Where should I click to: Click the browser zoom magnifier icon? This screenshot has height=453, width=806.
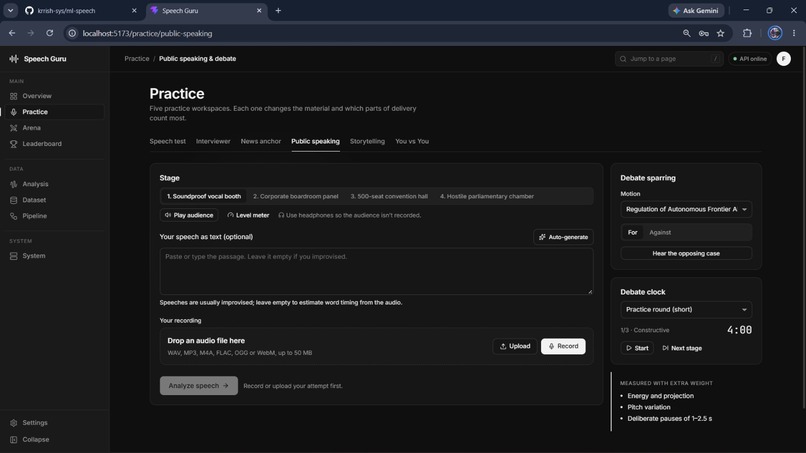click(686, 33)
